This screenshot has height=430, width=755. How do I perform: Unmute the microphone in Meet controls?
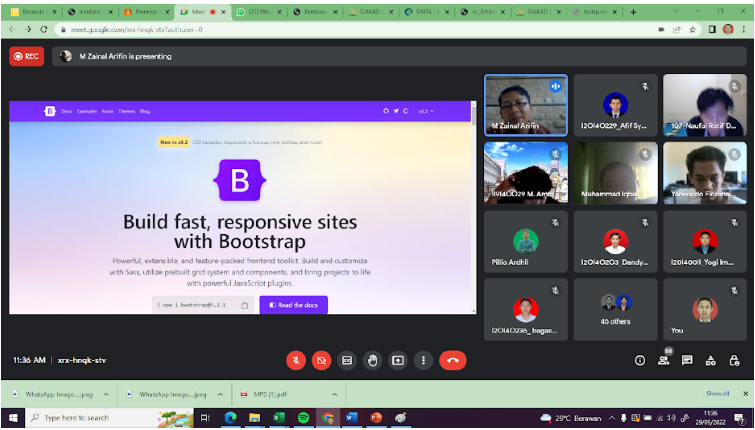tap(296, 360)
